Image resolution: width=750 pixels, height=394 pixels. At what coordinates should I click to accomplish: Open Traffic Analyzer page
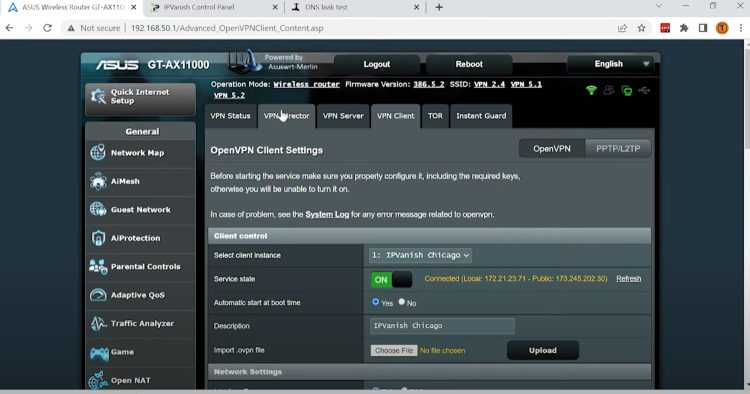[140, 323]
